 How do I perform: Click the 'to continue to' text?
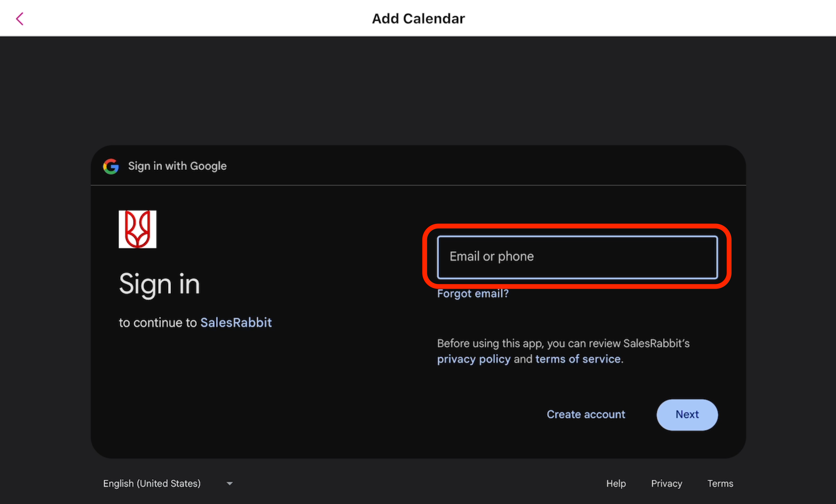(x=158, y=323)
